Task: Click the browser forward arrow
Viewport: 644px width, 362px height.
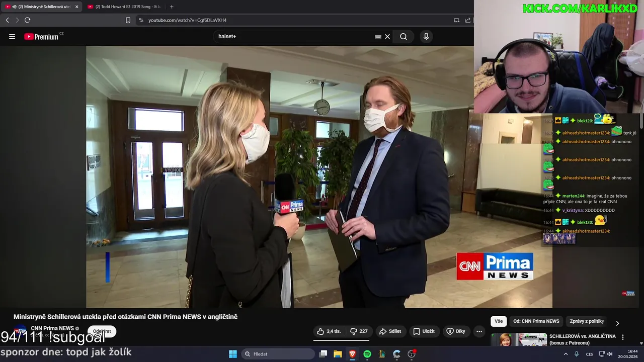Action: [17, 20]
